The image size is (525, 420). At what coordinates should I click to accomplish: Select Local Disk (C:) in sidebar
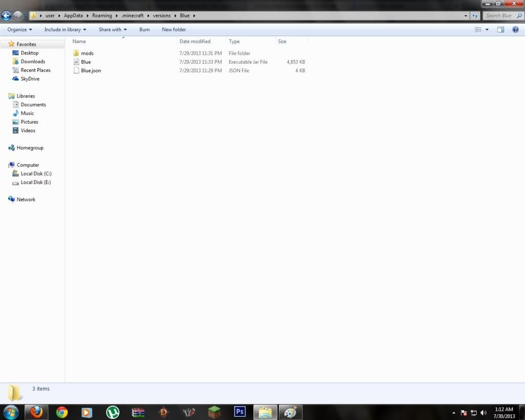pos(36,174)
